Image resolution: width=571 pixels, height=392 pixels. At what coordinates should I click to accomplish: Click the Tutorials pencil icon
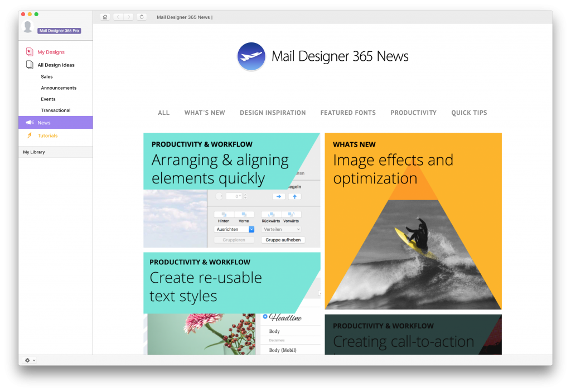coord(30,135)
